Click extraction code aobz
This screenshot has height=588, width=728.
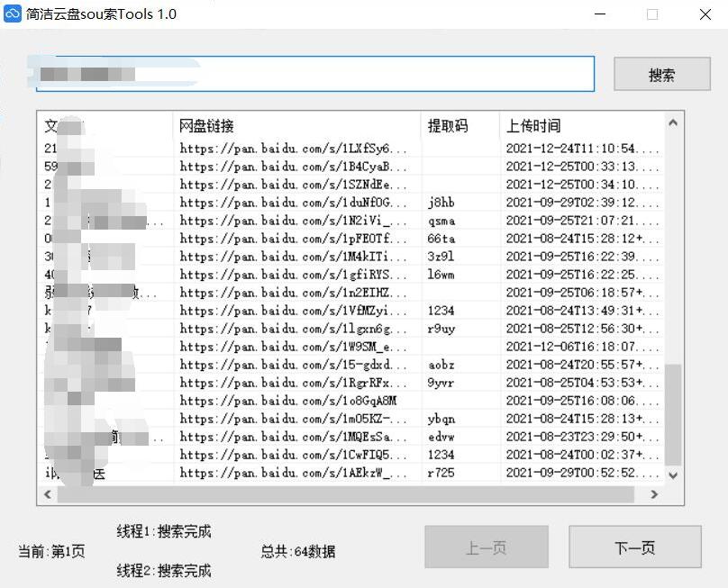pyautogui.click(x=441, y=365)
